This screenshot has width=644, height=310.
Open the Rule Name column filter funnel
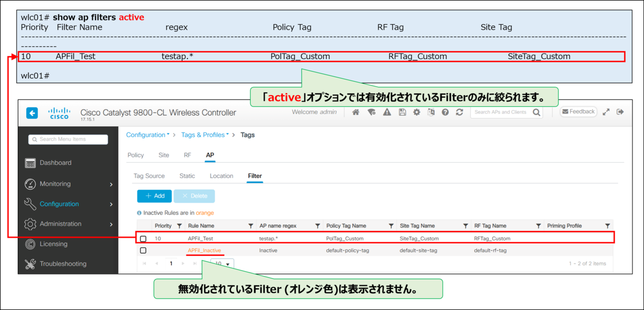click(x=251, y=226)
